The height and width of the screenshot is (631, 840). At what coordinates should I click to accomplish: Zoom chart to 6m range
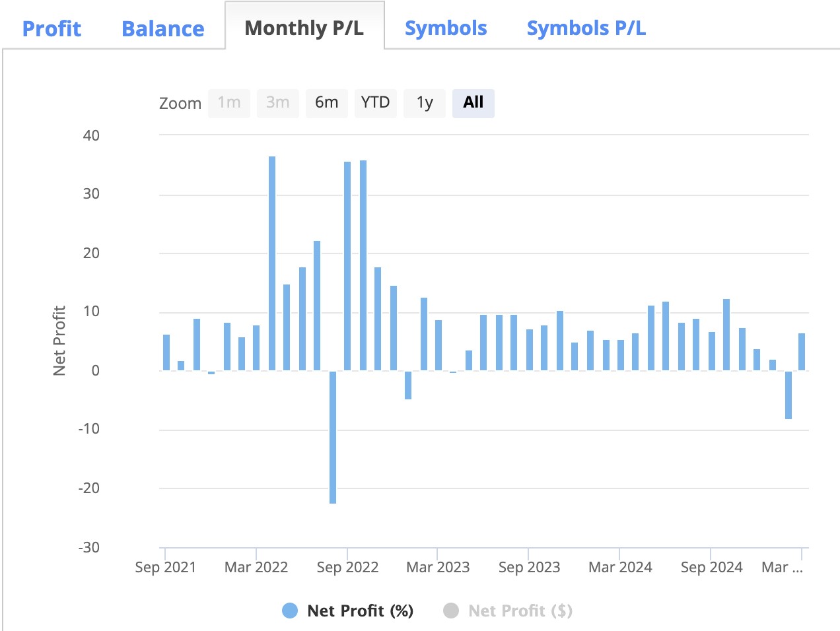tap(327, 103)
